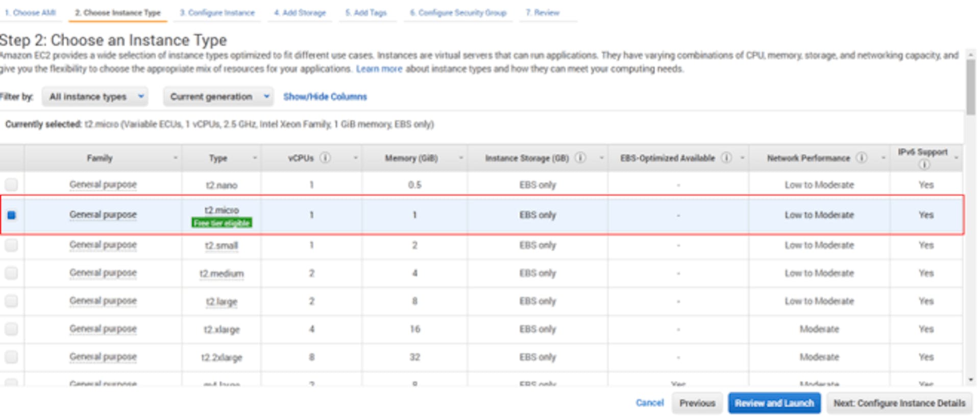Click the t2.xlarge type cell
The height and width of the screenshot is (420, 980).
222,330
